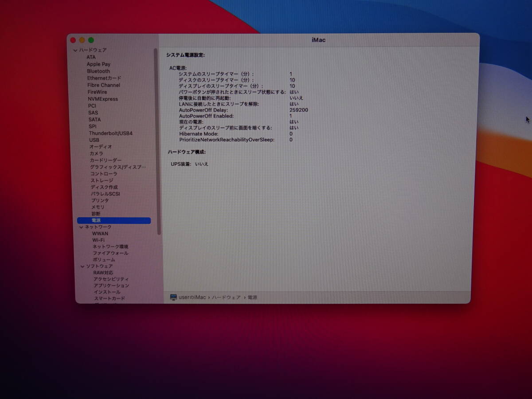The image size is (532, 399).
Task: Select SPI in the sidebar
Action: point(92,126)
